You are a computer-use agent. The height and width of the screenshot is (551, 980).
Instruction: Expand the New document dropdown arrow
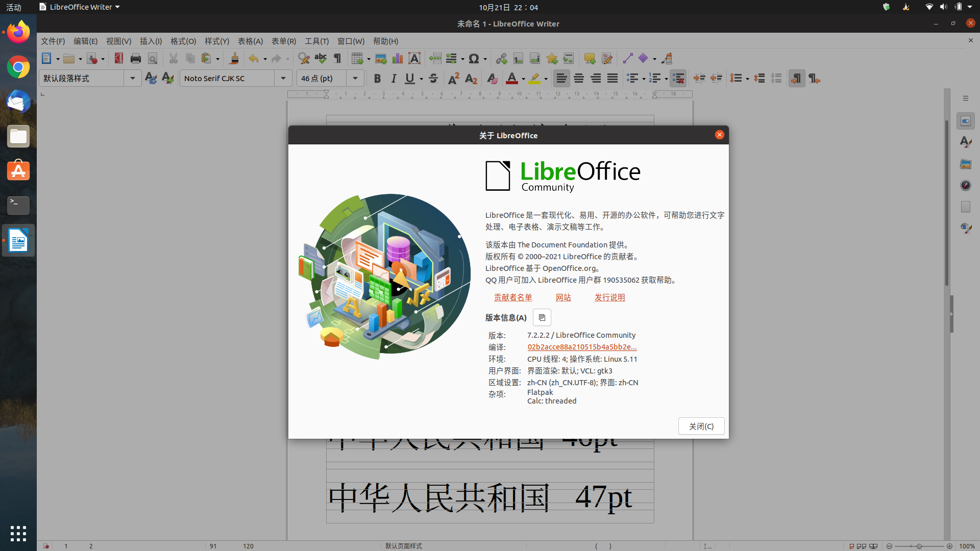[x=58, y=59]
